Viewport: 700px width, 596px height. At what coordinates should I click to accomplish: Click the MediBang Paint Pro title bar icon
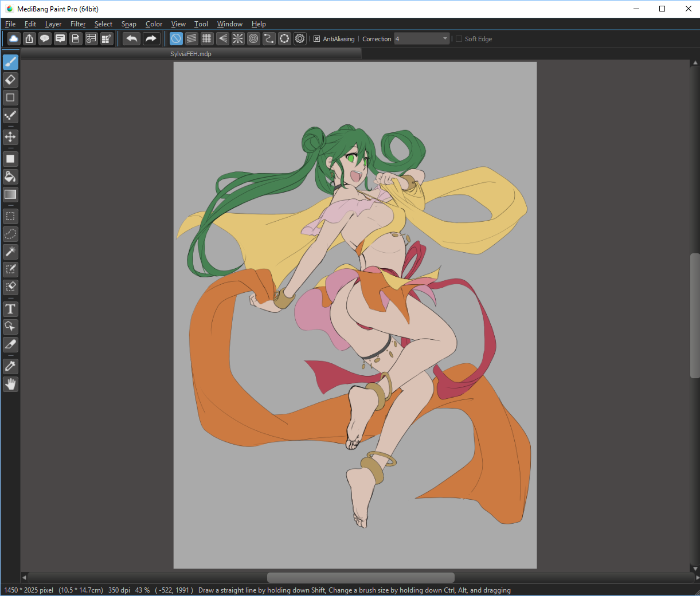coord(9,9)
